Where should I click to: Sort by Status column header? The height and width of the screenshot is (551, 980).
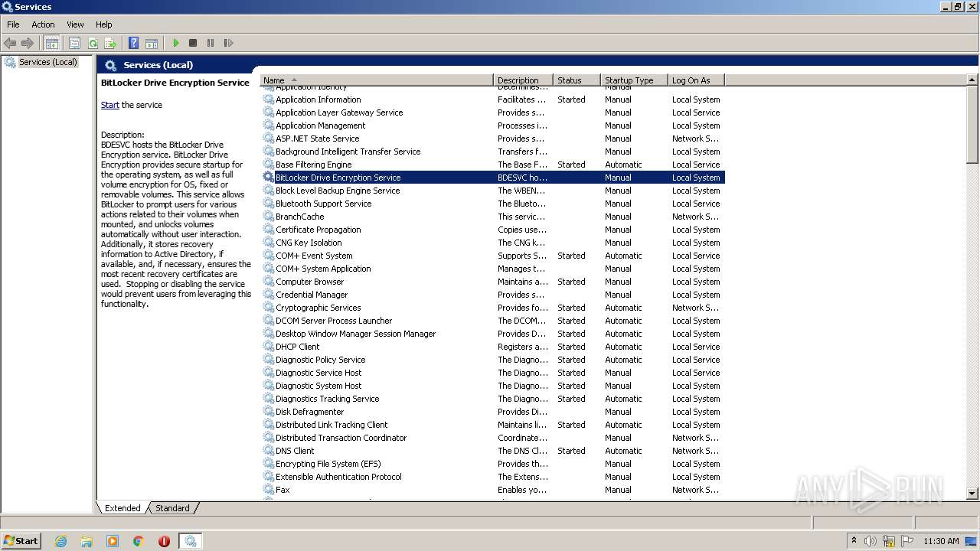click(x=577, y=80)
